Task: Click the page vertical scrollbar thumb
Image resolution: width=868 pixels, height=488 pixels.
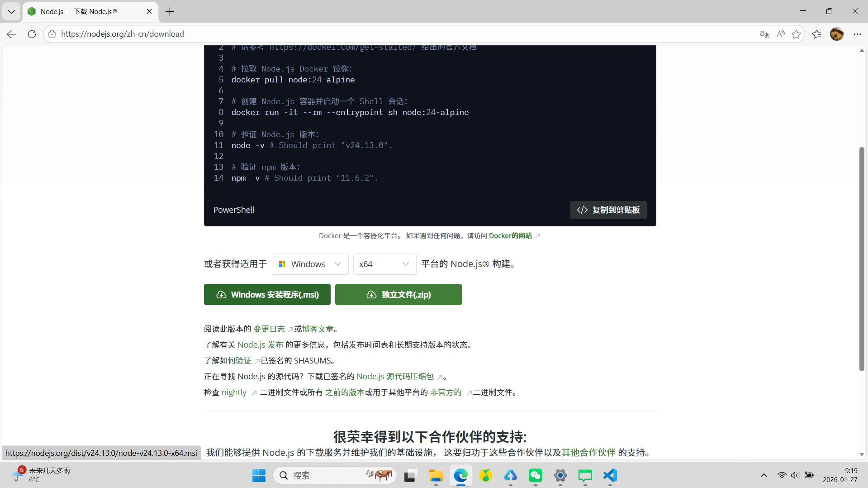Action: 862,259
